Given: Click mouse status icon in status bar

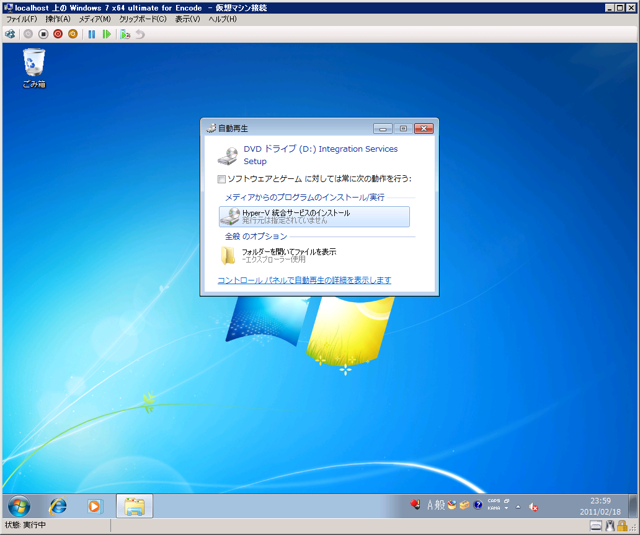Looking at the screenshot, I should (611, 526).
